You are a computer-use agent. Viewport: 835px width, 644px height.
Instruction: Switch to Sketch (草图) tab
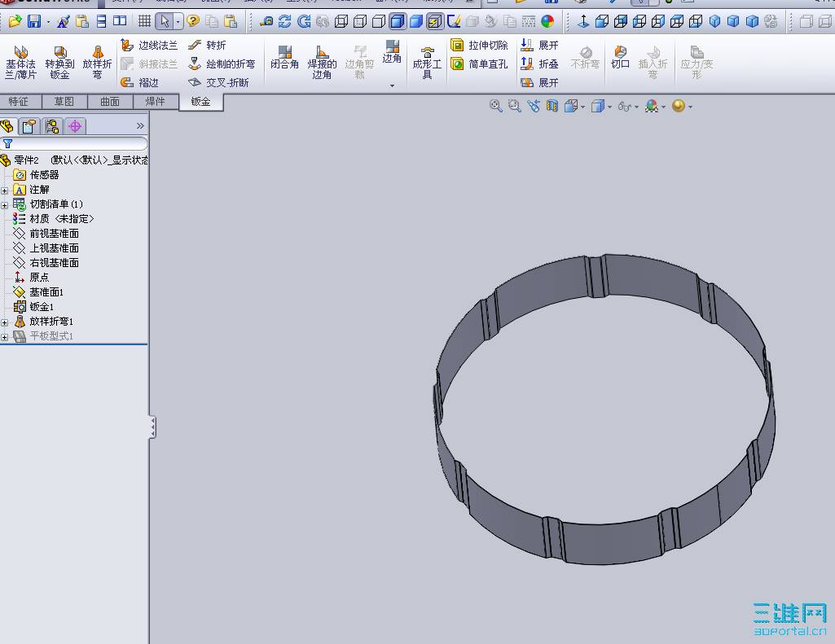64,101
